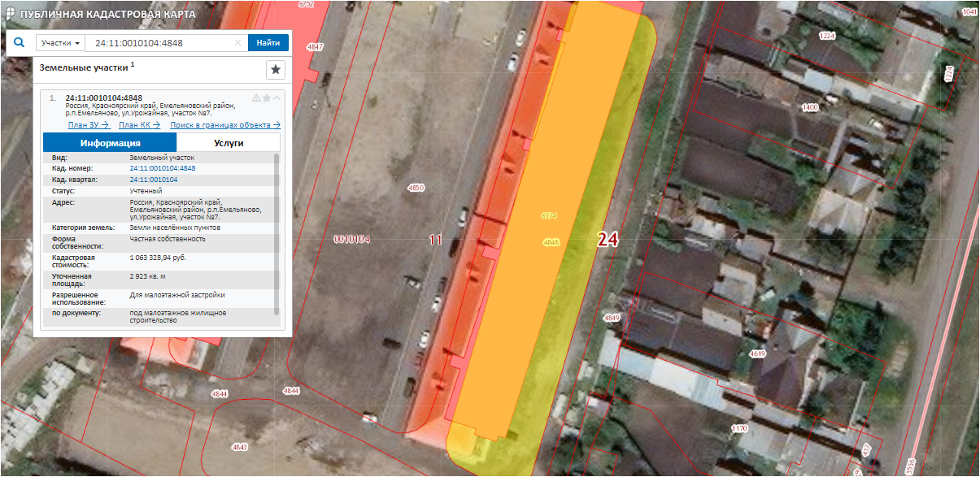Open cadastral quarter link 24:11:0010104
980x477 pixels.
click(x=154, y=180)
